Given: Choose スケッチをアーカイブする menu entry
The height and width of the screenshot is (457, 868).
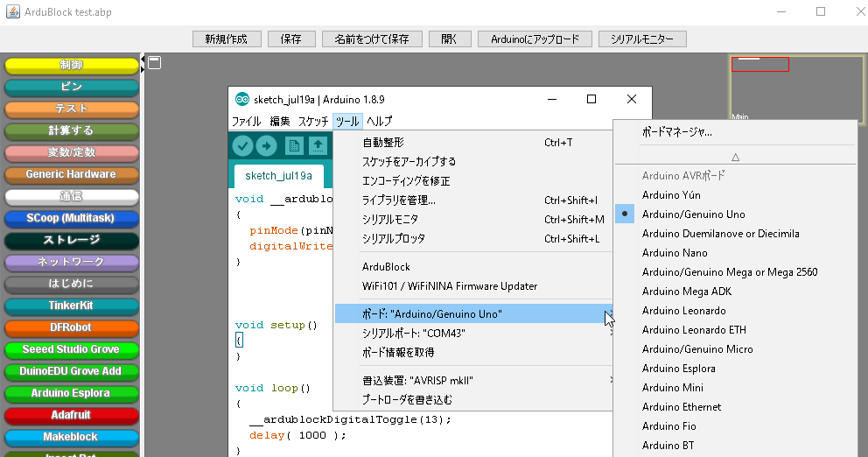Looking at the screenshot, I should (x=473, y=161).
